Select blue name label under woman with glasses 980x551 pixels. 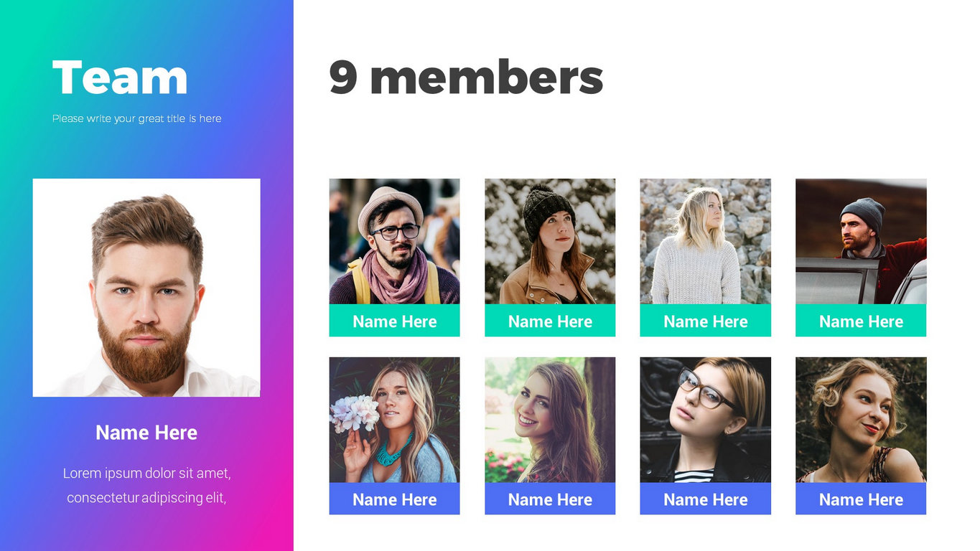(x=705, y=499)
